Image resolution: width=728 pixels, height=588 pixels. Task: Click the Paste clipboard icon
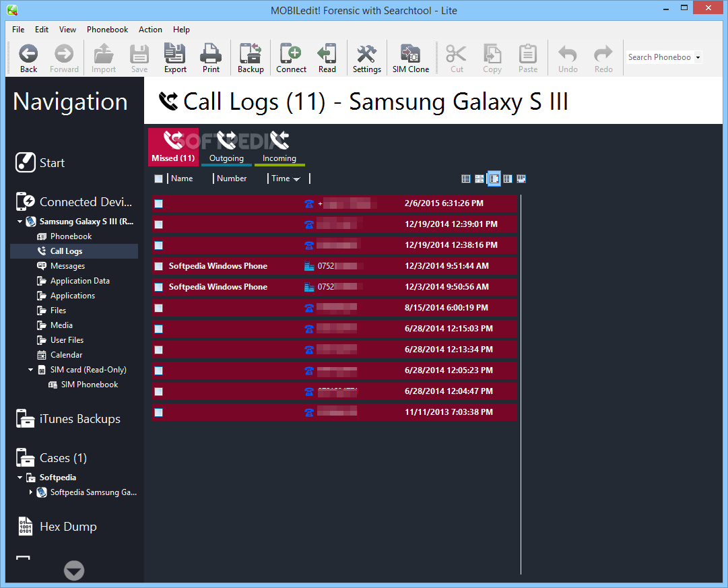coord(528,54)
